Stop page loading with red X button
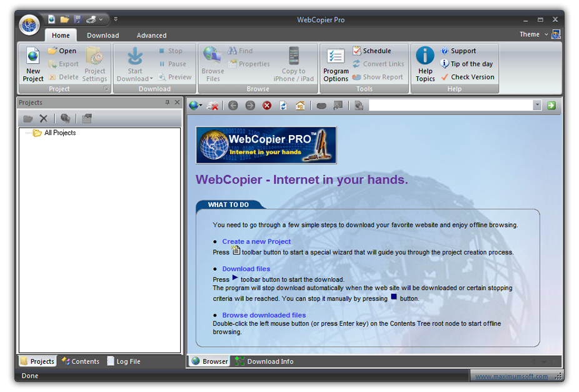Viewport: 579px width, 392px height. [266, 106]
